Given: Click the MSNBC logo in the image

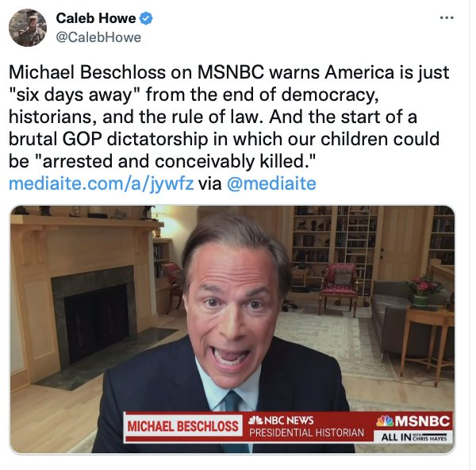Looking at the screenshot, I should click(x=413, y=421).
